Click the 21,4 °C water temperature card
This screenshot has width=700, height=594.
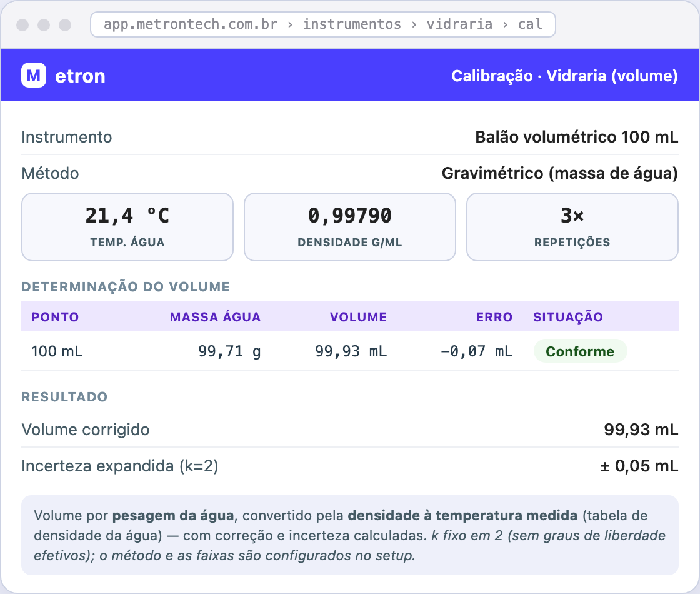pyautogui.click(x=127, y=227)
